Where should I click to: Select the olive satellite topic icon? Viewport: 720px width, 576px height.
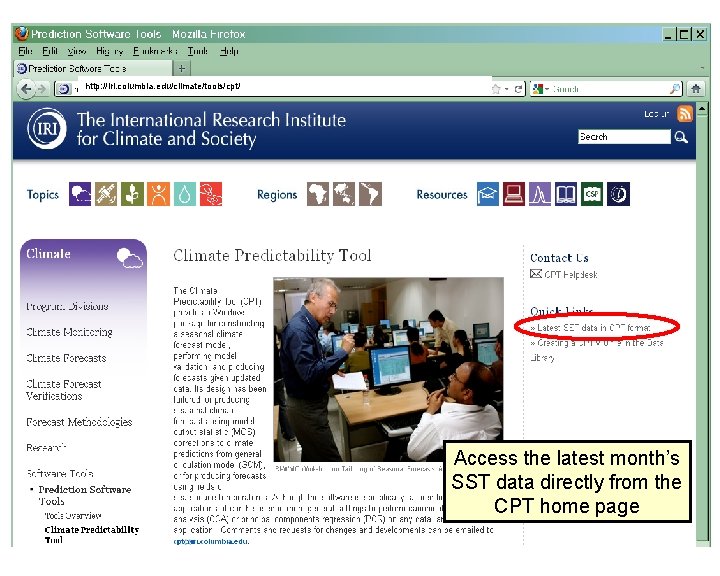click(x=106, y=194)
